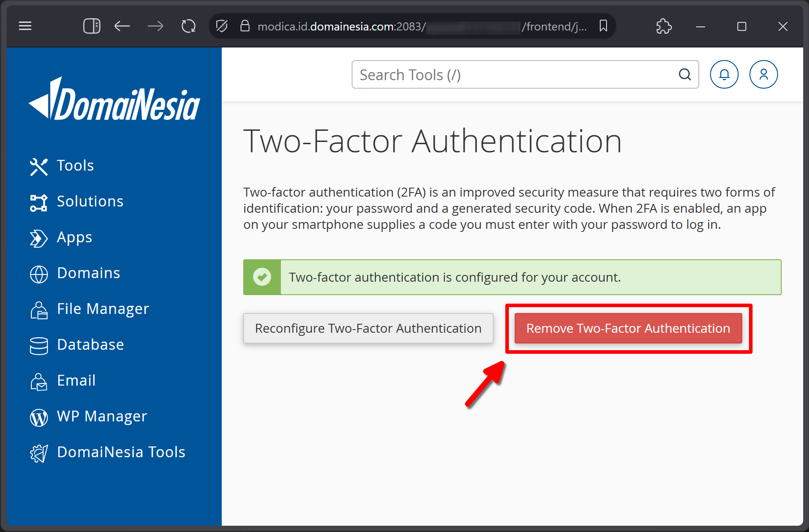809x532 pixels.
Task: Go forward to the next page
Action: 155,26
